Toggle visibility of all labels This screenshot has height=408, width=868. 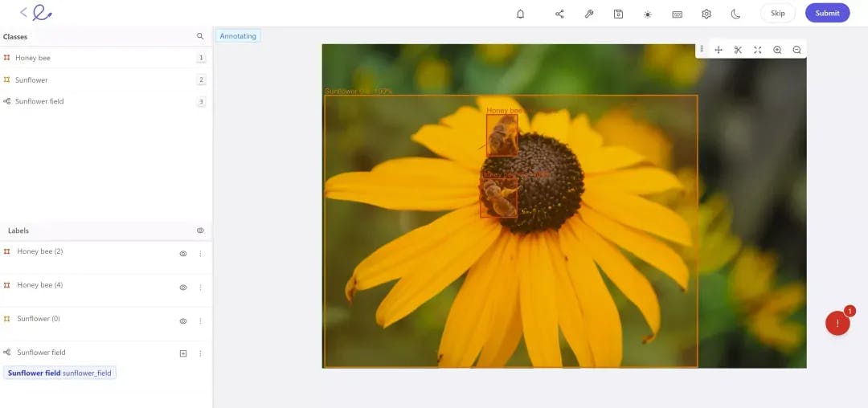[x=200, y=231]
